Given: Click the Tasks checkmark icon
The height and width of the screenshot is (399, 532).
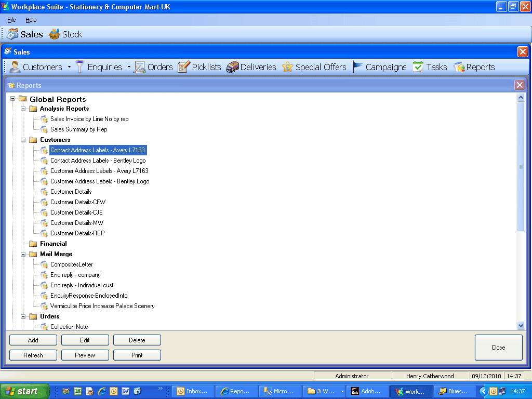Looking at the screenshot, I should (x=418, y=67).
